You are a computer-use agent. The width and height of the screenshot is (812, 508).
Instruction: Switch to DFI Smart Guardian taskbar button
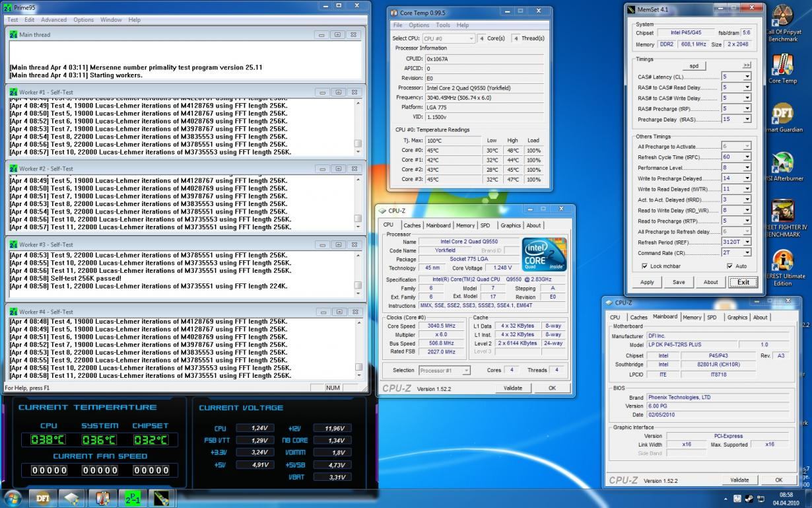tap(42, 497)
